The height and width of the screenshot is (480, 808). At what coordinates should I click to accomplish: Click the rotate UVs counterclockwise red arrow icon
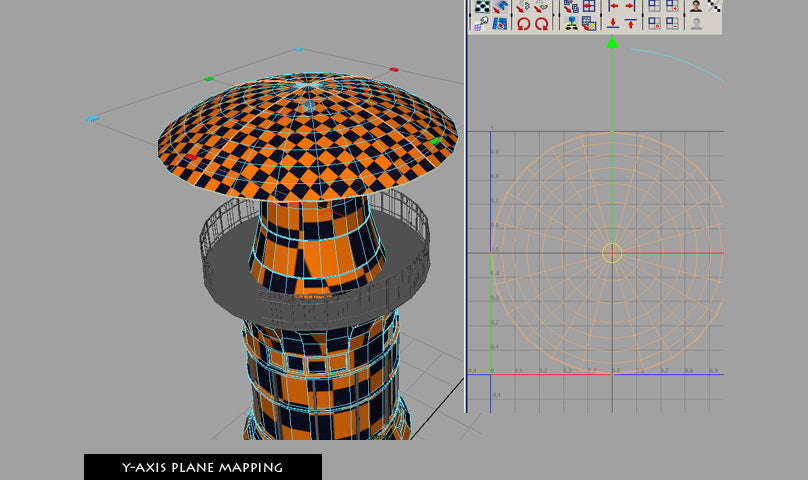click(x=522, y=23)
